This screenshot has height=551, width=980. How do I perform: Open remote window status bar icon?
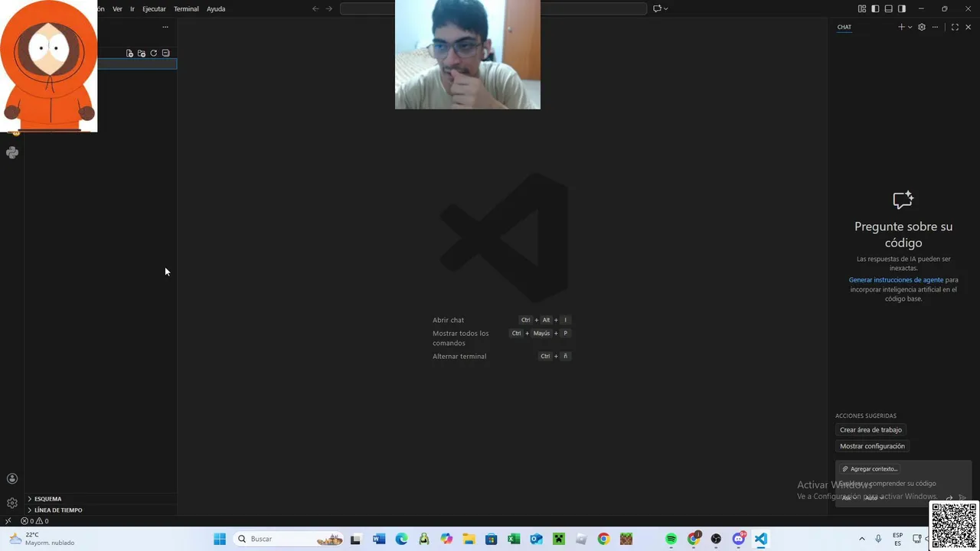[x=8, y=521]
